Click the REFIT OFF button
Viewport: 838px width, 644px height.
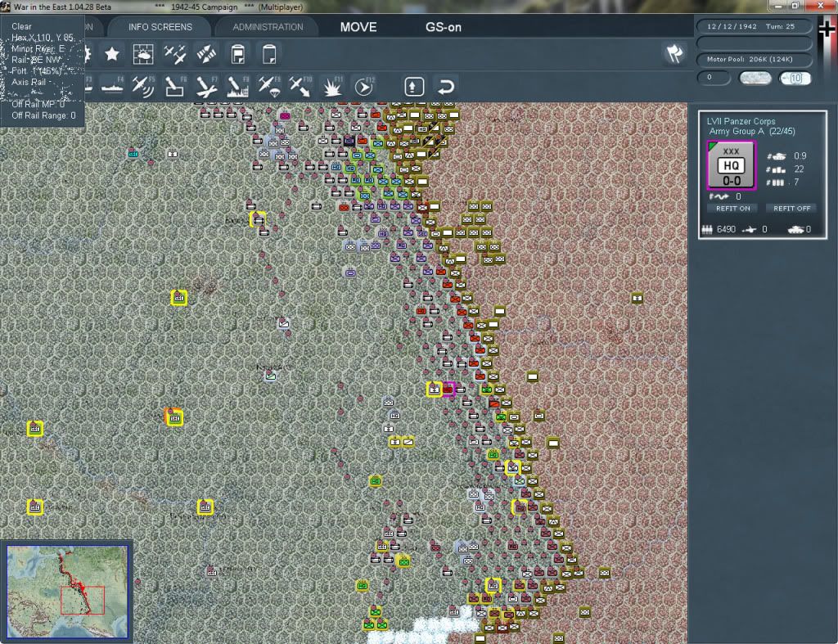[791, 209]
